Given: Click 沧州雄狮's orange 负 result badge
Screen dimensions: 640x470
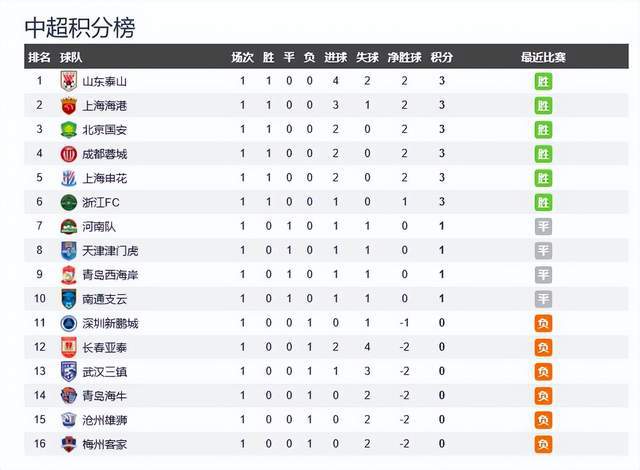Looking at the screenshot, I should [x=543, y=419].
